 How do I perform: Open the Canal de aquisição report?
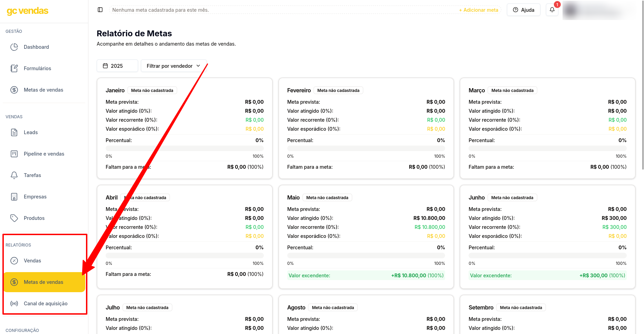tap(46, 303)
